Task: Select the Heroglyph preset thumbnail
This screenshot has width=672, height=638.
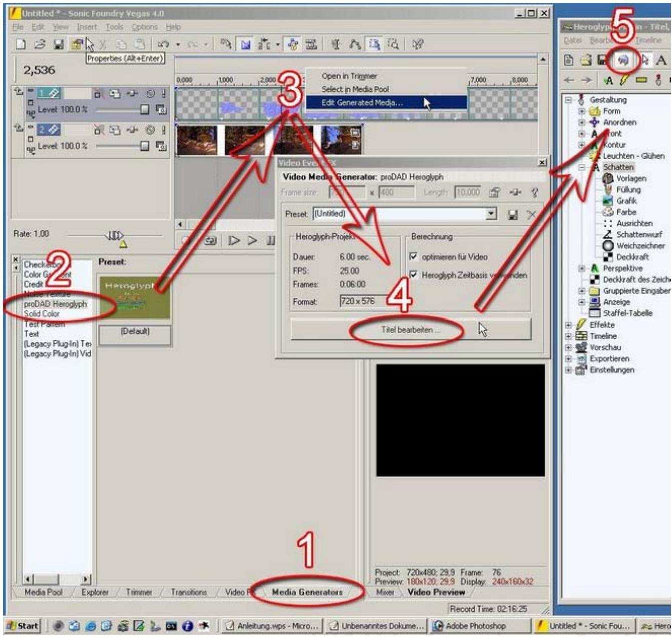Action: pos(135,297)
